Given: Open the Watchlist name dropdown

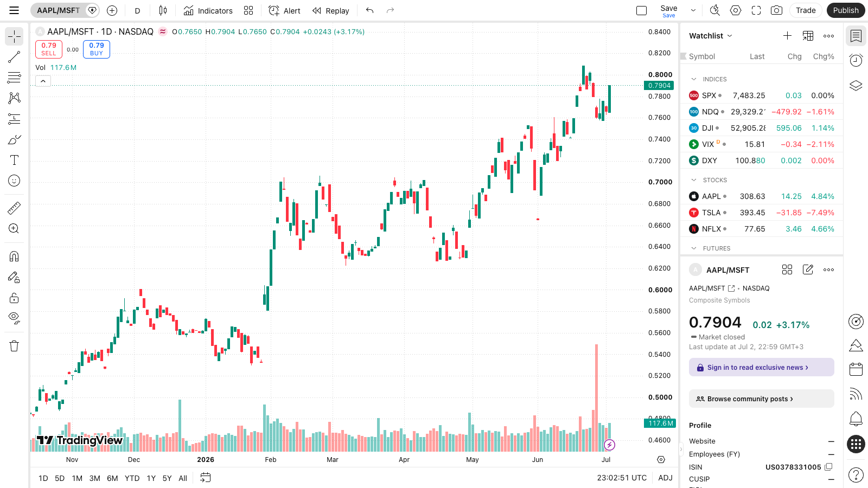Looking at the screenshot, I should (x=711, y=36).
